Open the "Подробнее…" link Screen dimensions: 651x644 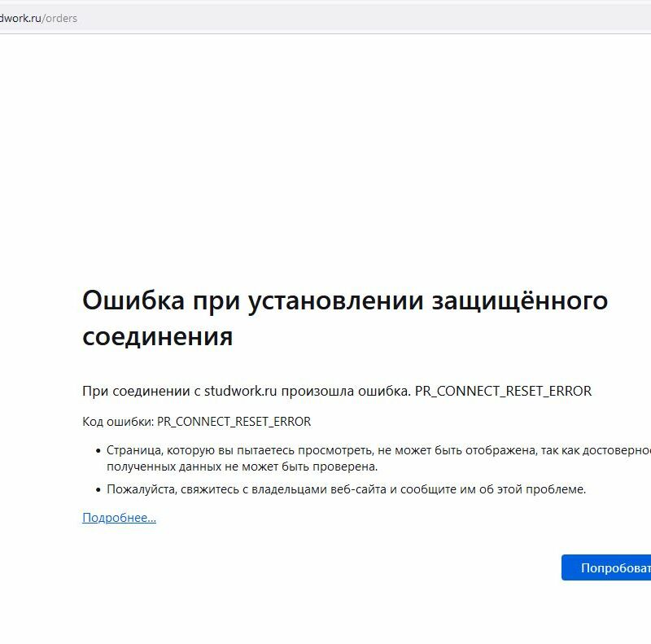(x=119, y=518)
